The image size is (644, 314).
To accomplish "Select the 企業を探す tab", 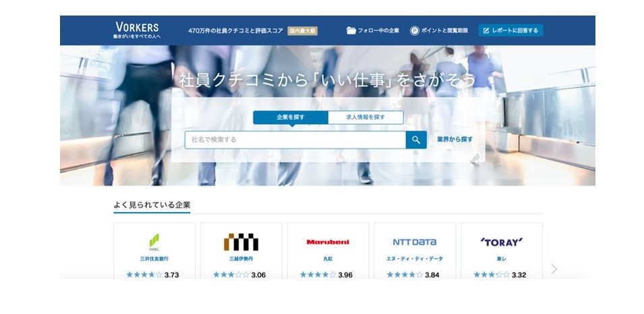I will click(x=291, y=117).
